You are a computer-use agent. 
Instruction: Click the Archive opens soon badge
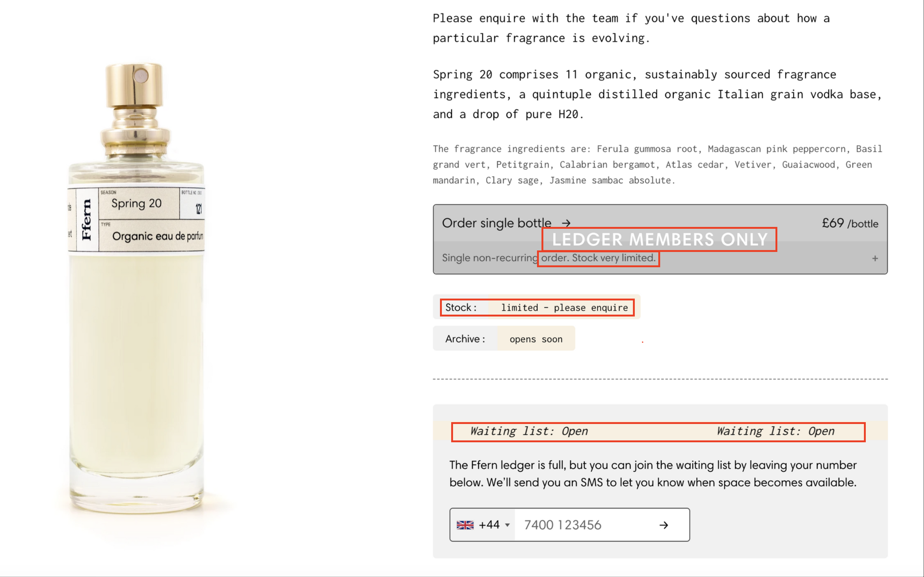click(x=503, y=339)
